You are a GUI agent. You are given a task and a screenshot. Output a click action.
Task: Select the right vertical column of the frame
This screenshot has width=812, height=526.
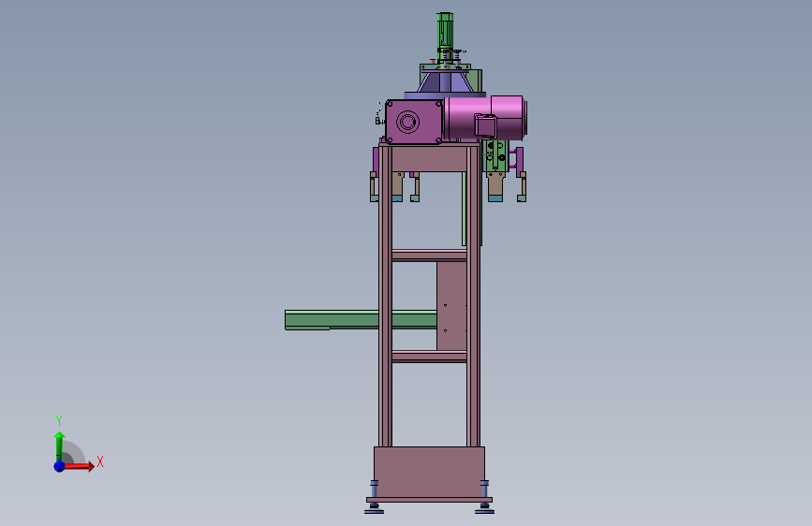pos(473,296)
